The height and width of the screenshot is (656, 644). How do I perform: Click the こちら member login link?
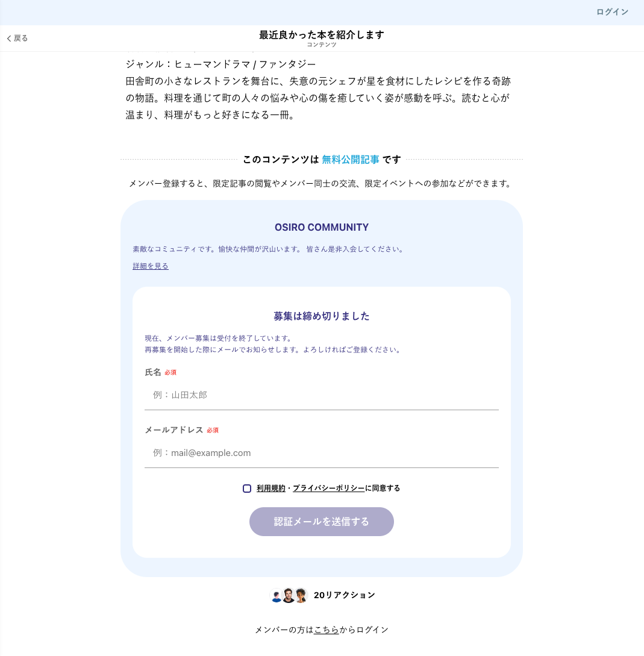[x=326, y=630]
